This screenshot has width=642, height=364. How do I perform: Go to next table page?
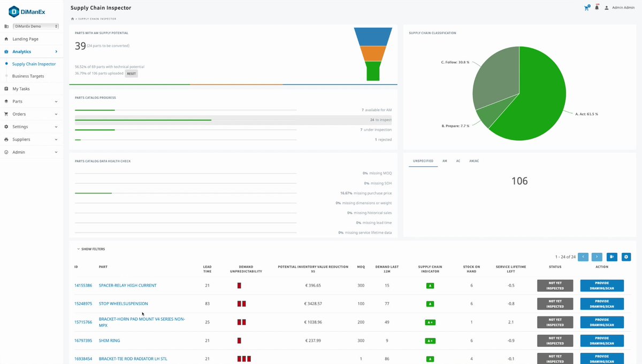(x=597, y=257)
